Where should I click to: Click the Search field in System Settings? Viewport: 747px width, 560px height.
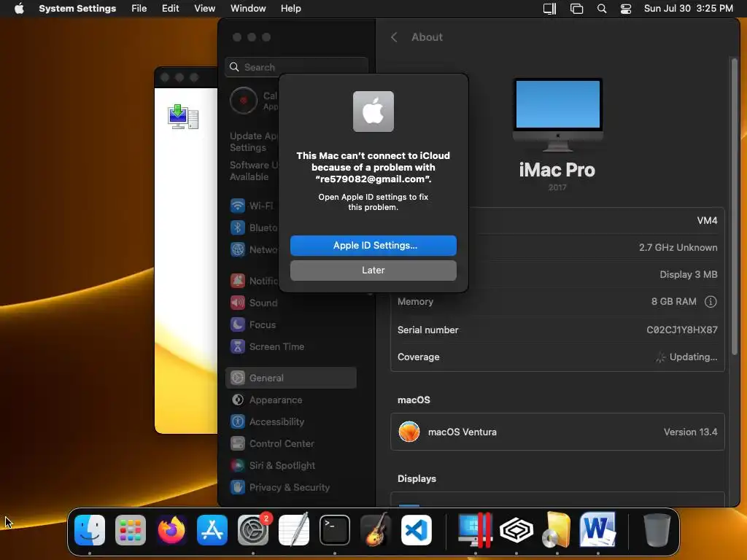click(296, 67)
